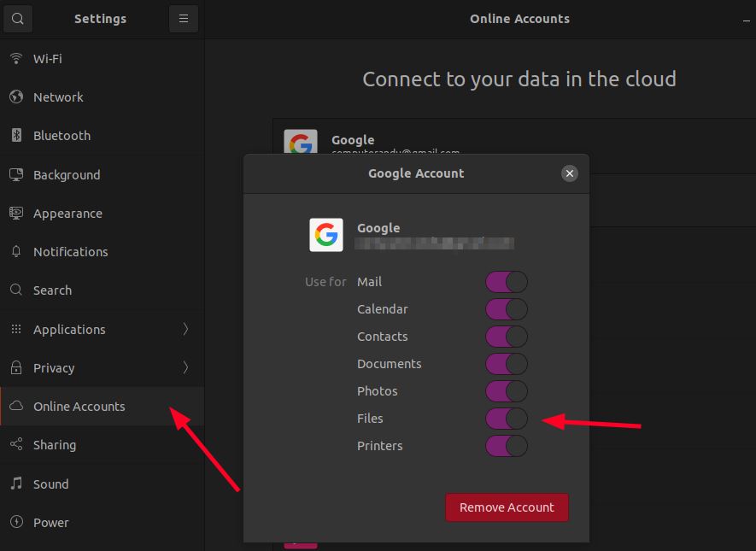
Task: Go to Network settings
Action: [102, 97]
